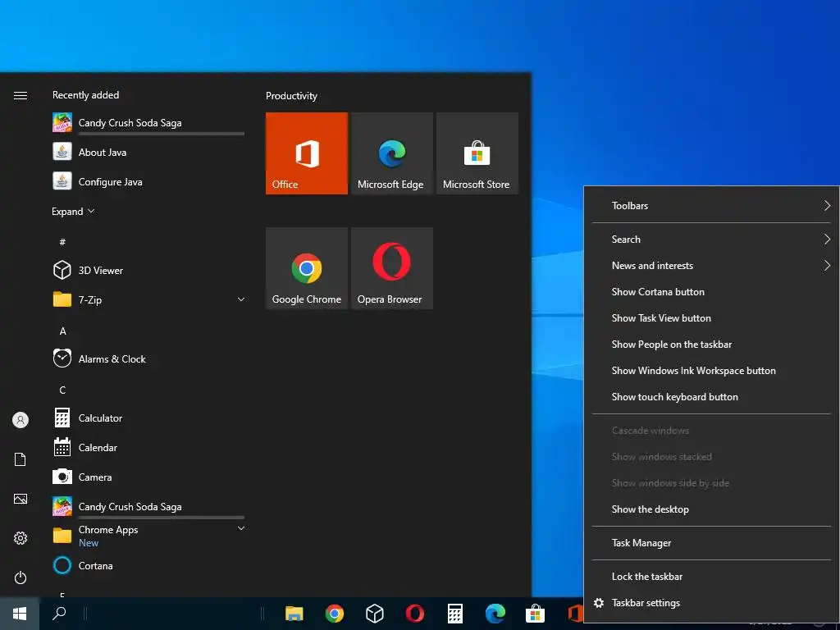This screenshot has width=840, height=630.
Task: Toggle Show Windows Ink Workspace button
Action: tap(711, 371)
